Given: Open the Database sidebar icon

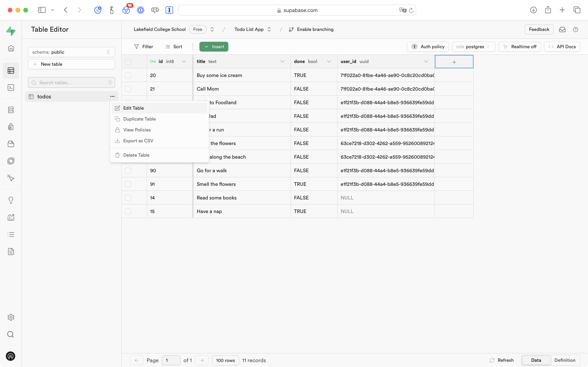Looking at the screenshot, I should 11,110.
